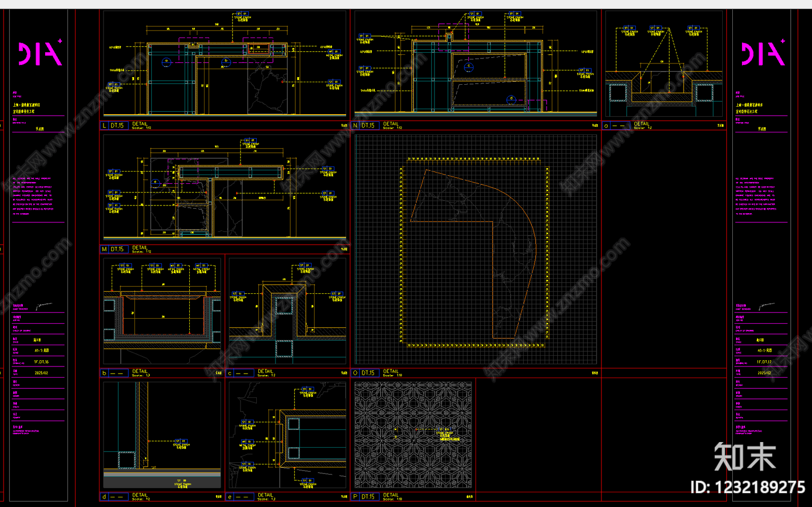
Task: Click callout bubble 'b' in detail L elevation
Action: tap(226, 62)
